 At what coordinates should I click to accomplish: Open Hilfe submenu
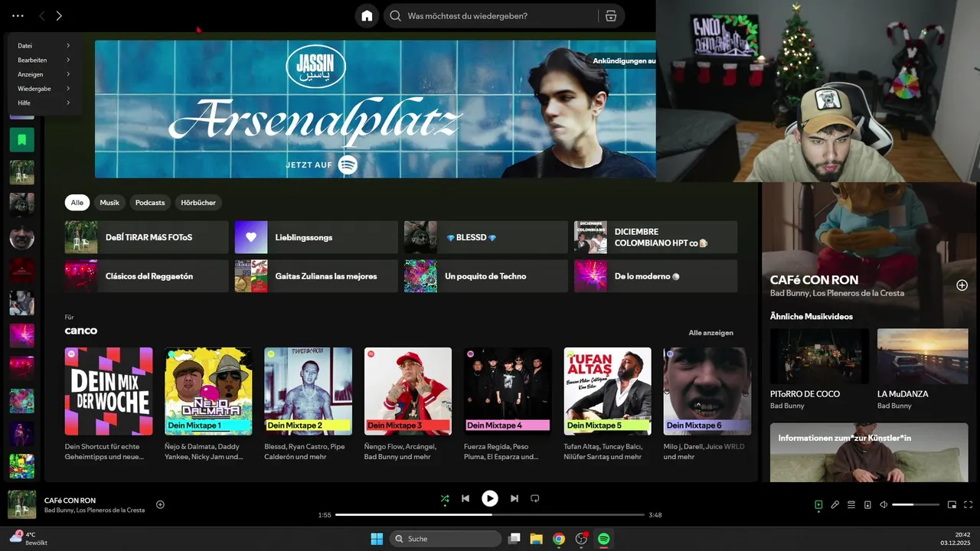pos(44,103)
